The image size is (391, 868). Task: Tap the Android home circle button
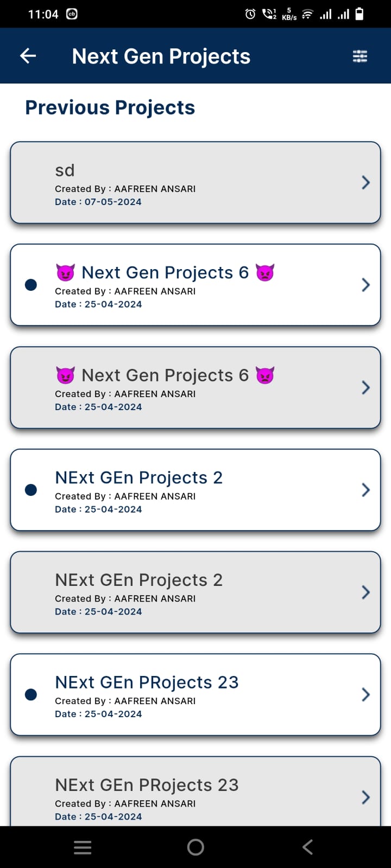pyautogui.click(x=195, y=847)
